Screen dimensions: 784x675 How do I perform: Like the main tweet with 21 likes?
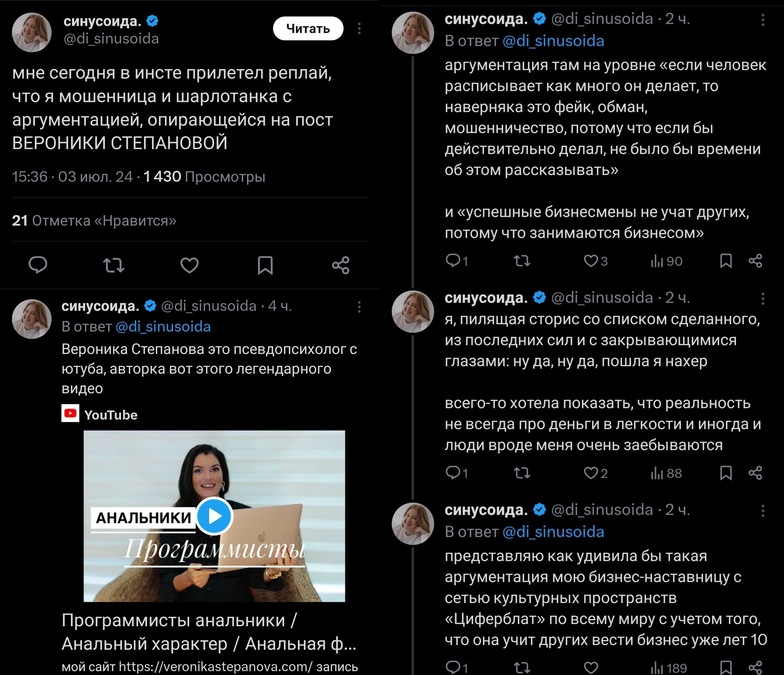click(189, 265)
